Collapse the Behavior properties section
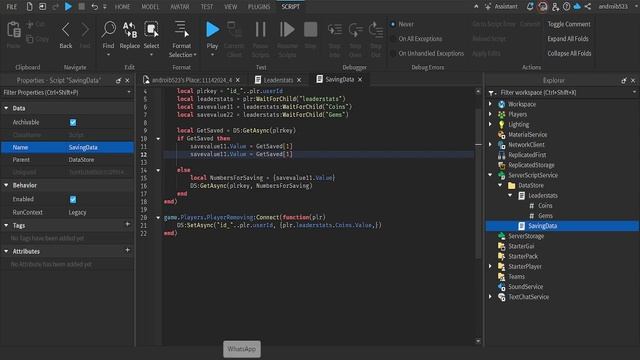The image size is (640, 360). [x=6, y=185]
